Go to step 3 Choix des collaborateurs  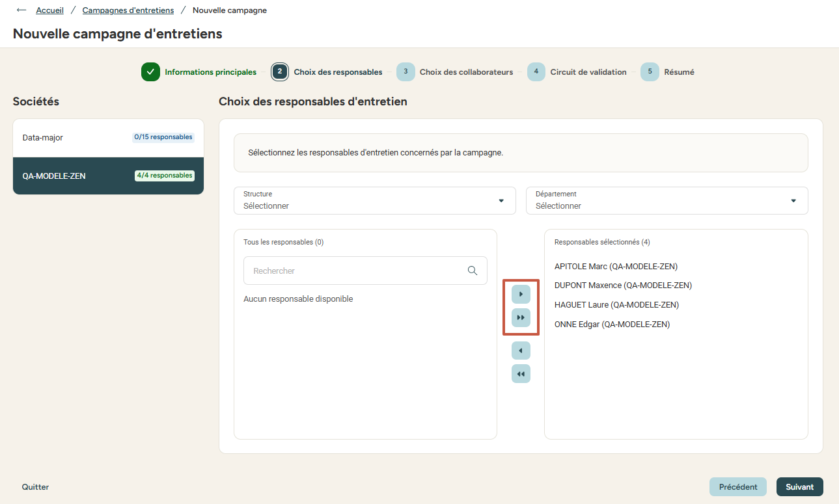455,72
